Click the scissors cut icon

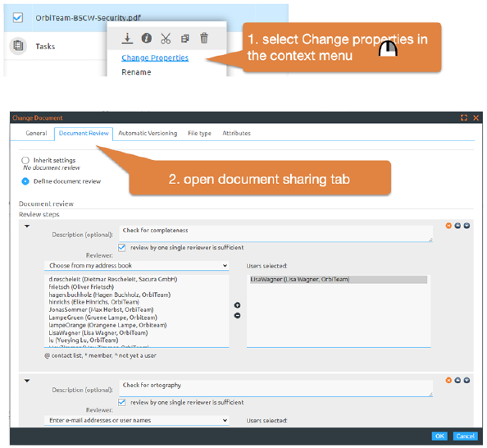[x=166, y=39]
